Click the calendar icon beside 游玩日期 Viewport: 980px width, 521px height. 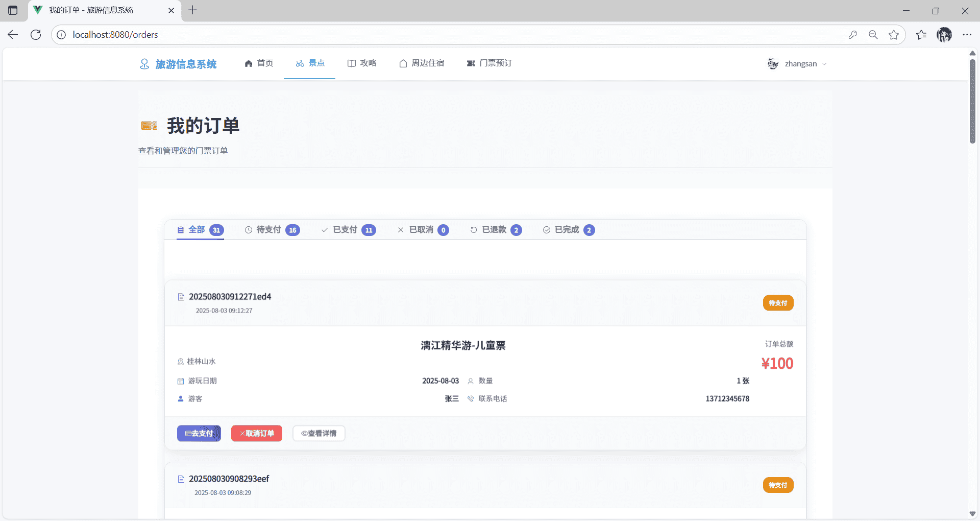click(x=181, y=381)
